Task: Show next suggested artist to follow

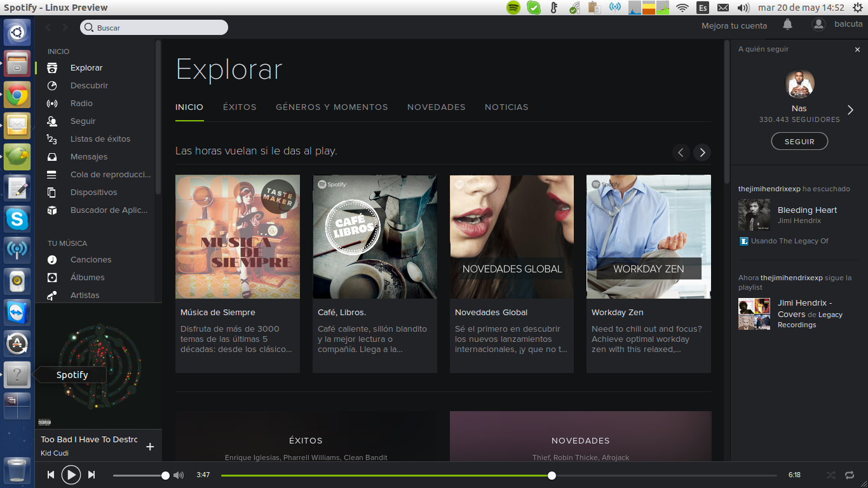Action: coord(851,110)
